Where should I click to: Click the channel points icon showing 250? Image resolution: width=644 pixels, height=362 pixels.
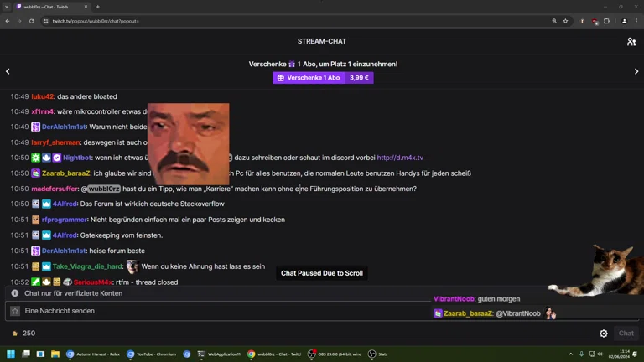click(x=15, y=334)
